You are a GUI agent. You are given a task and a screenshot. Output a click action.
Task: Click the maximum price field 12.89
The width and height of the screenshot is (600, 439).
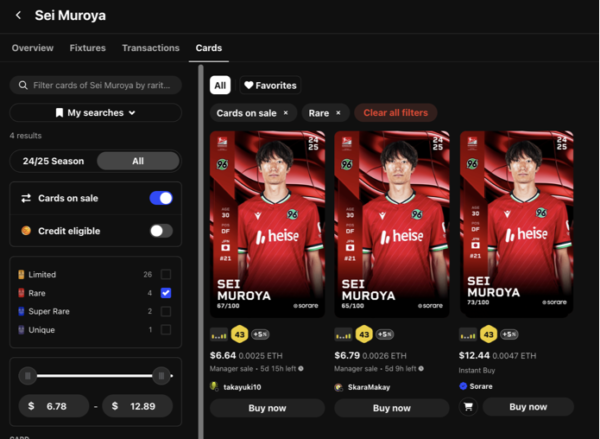point(137,406)
